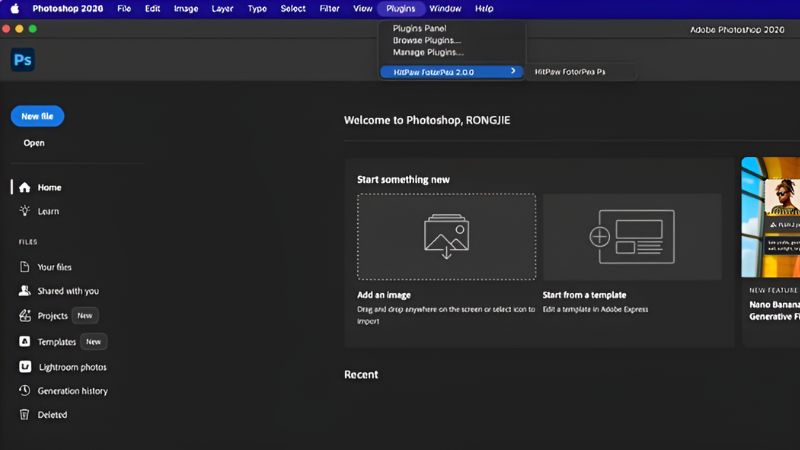The width and height of the screenshot is (800, 450).
Task: Click the Open button
Action: point(34,143)
